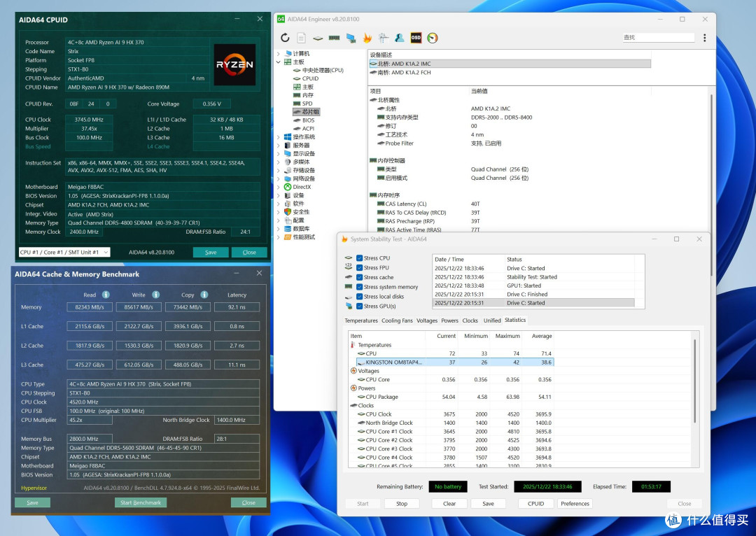Switch to the Voltages tab
Screen dimensions: 756x536
(x=427, y=320)
